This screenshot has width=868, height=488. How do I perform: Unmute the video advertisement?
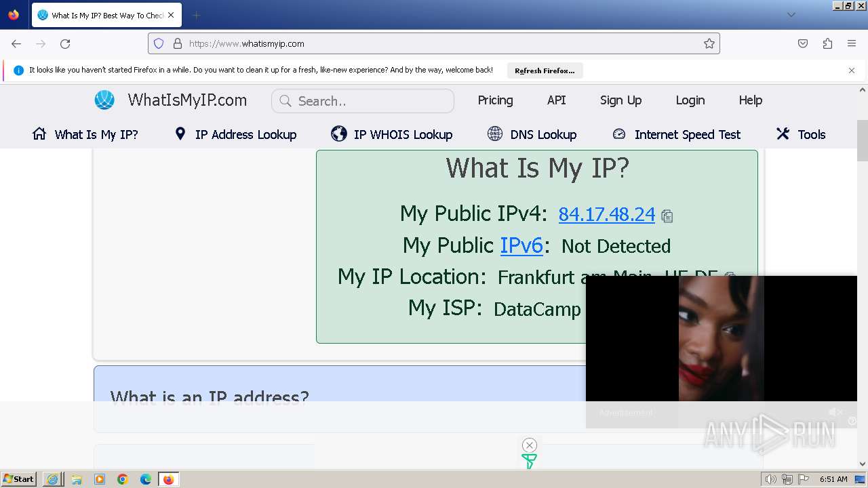[x=835, y=412]
